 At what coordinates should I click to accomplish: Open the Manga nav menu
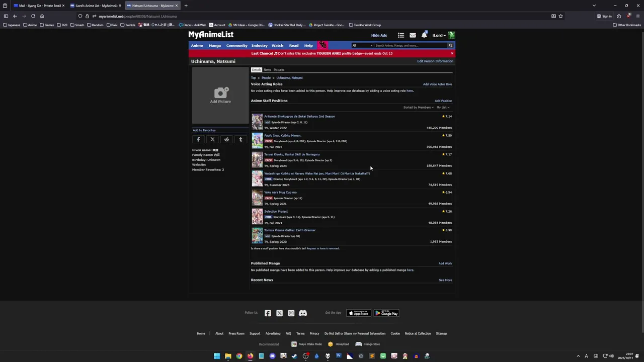pyautogui.click(x=215, y=45)
